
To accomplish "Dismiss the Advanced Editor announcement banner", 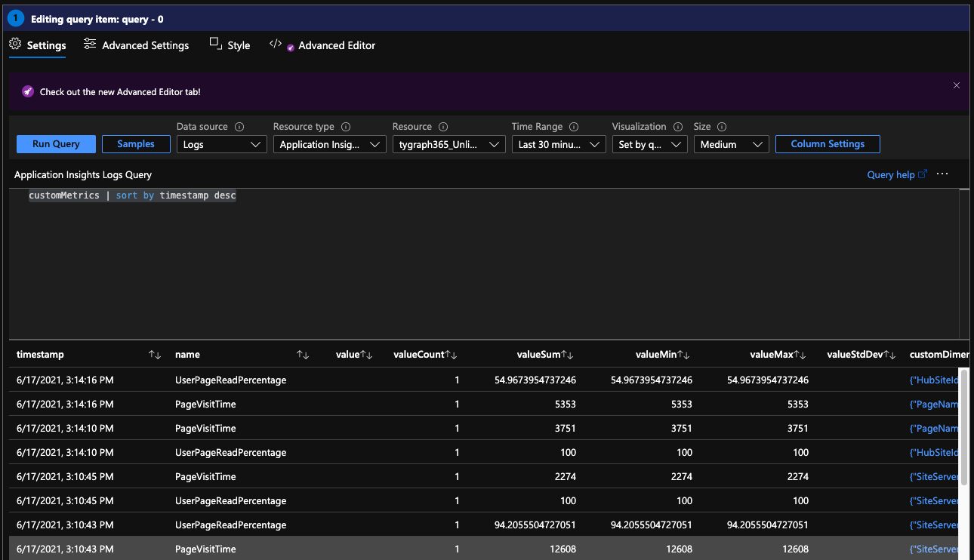I will click(956, 86).
